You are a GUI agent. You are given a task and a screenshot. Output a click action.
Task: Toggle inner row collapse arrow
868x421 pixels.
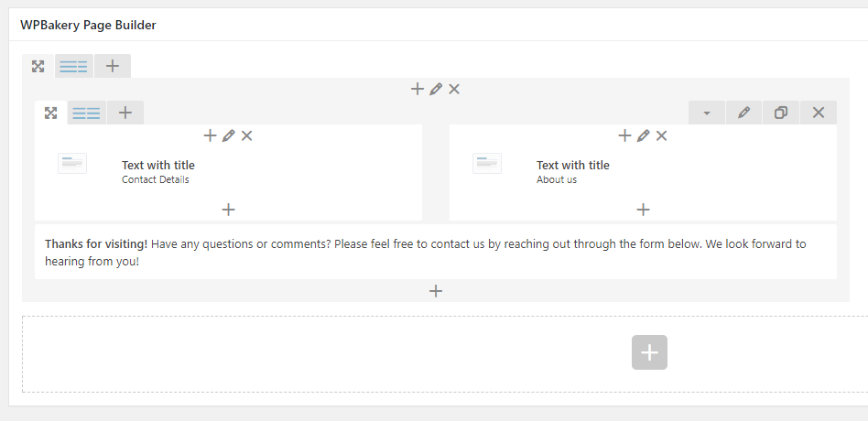[706, 113]
